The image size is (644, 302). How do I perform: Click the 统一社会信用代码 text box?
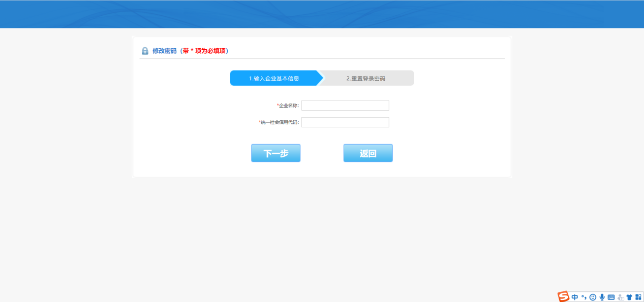pos(345,122)
